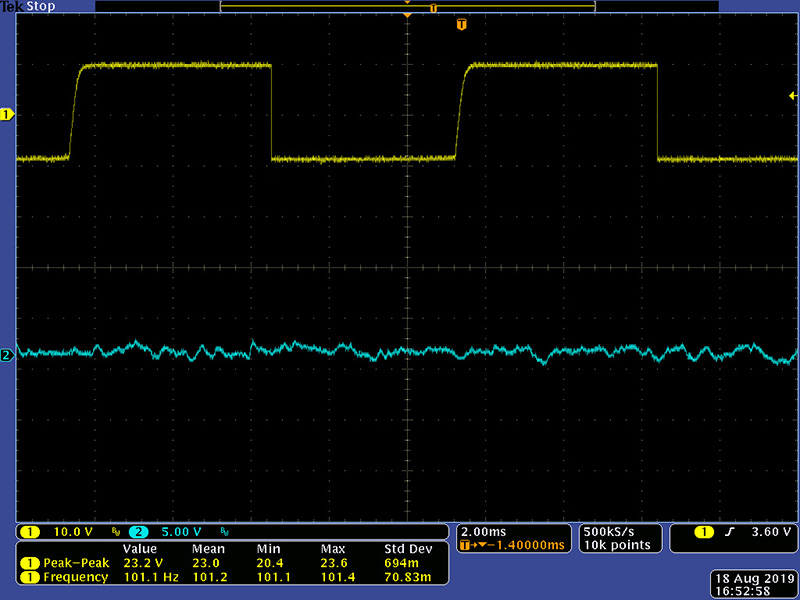Click the channel 2 ground marker on left edge

[x=7, y=355]
